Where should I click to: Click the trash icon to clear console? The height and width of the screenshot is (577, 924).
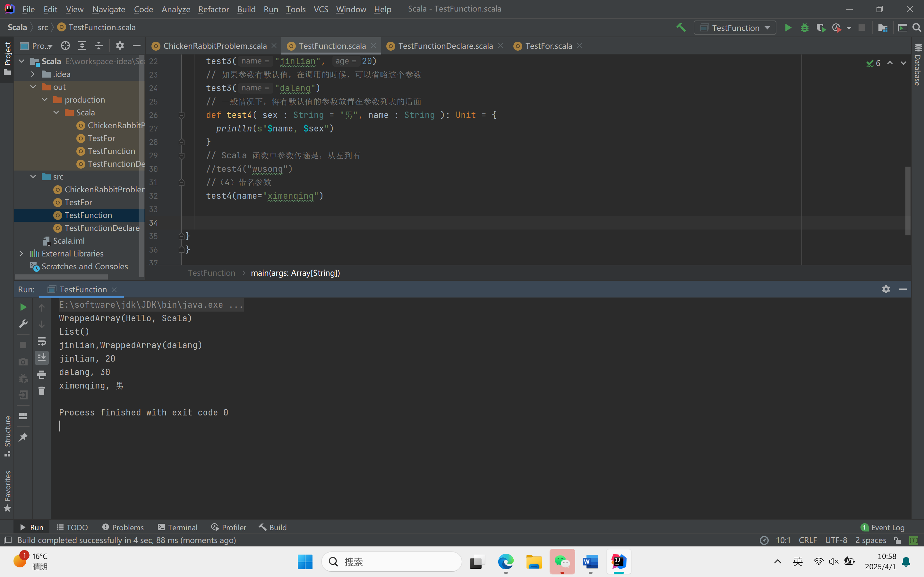tap(42, 391)
